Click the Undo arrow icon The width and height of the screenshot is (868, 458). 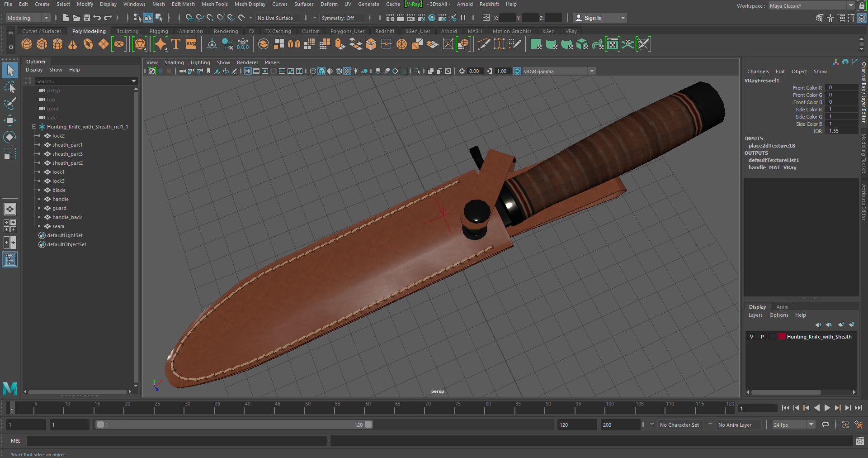coord(97,18)
